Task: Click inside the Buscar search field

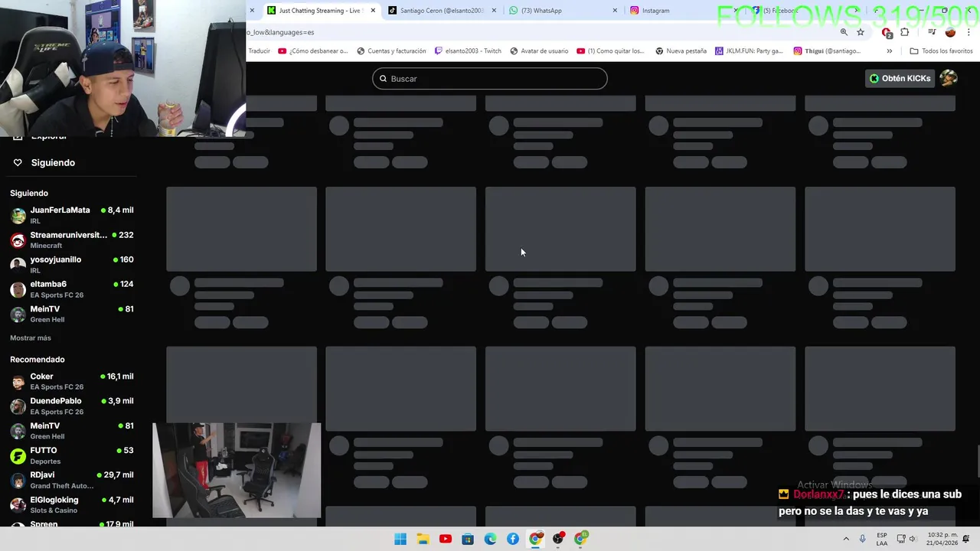Action: [490, 79]
